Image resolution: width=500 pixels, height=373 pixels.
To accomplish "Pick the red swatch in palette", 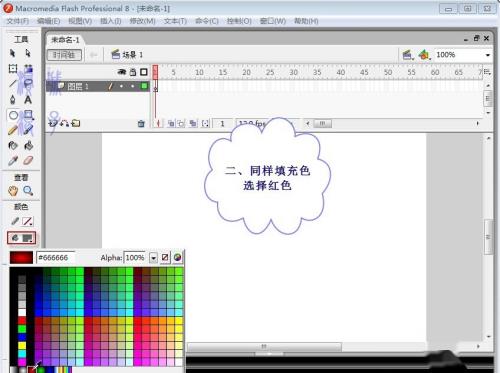I will pos(22,321).
